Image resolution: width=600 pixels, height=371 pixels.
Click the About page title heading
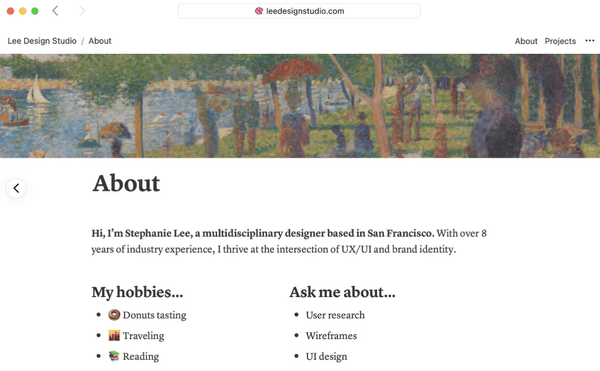tap(126, 183)
